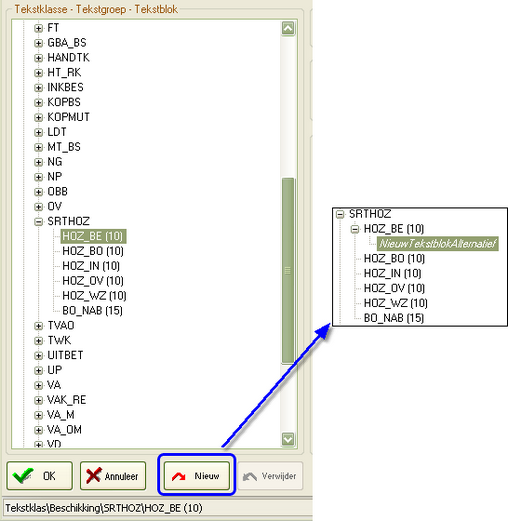Select NieuwTekstblokAlternatief in the inset tree

tap(438, 244)
